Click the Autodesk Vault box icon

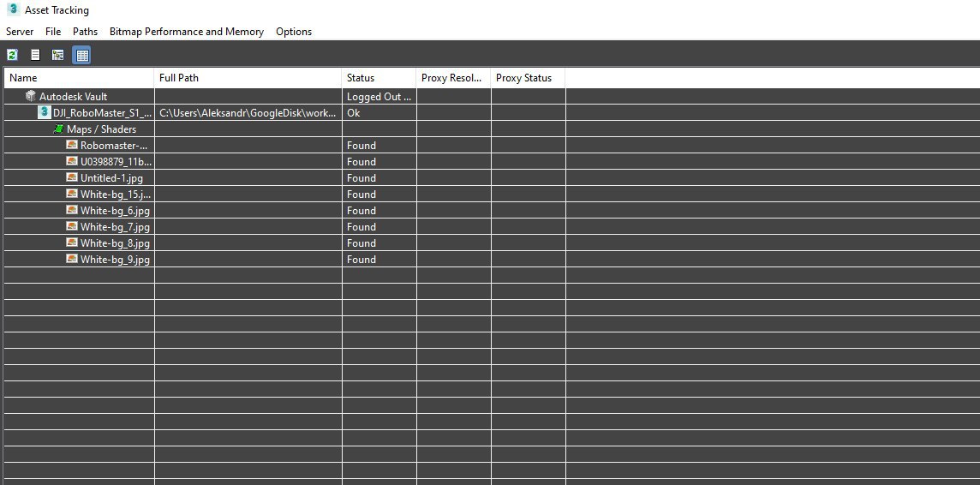[31, 96]
